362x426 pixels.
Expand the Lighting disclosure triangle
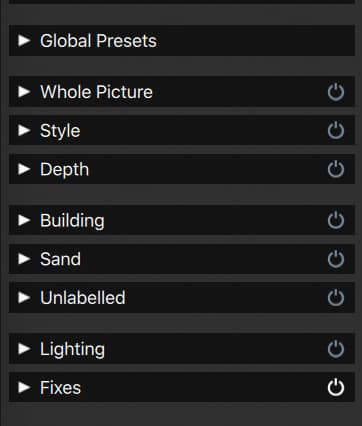(x=24, y=349)
